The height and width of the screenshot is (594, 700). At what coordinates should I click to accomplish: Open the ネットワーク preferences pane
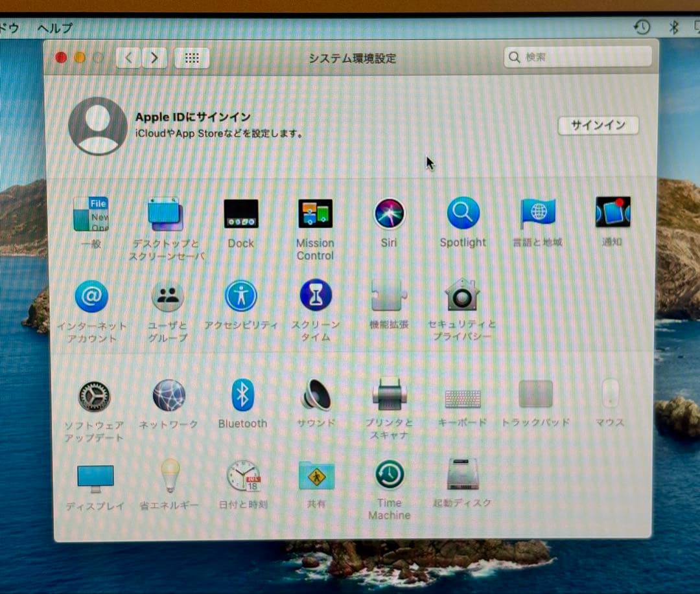coord(169,395)
